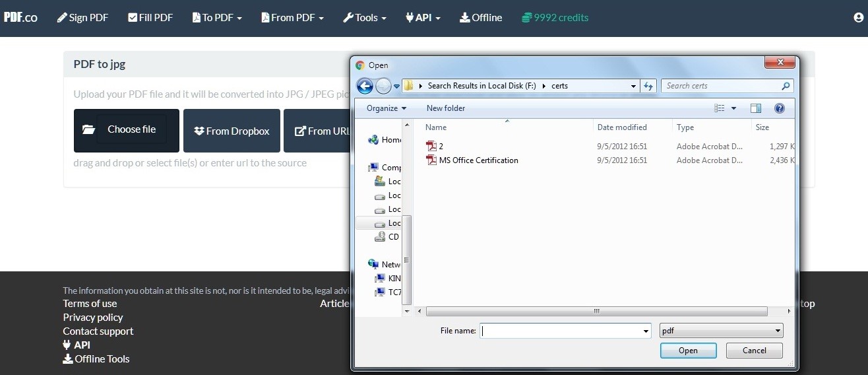Click the magnifier search icon

(x=786, y=86)
